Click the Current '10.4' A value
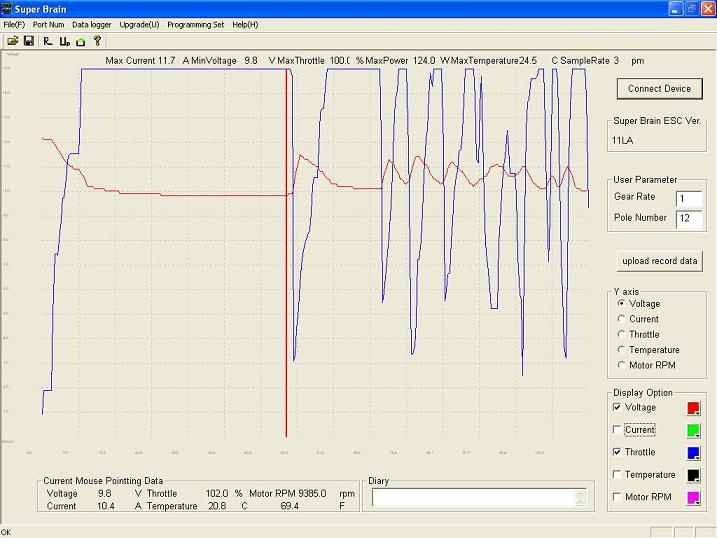 [106, 506]
